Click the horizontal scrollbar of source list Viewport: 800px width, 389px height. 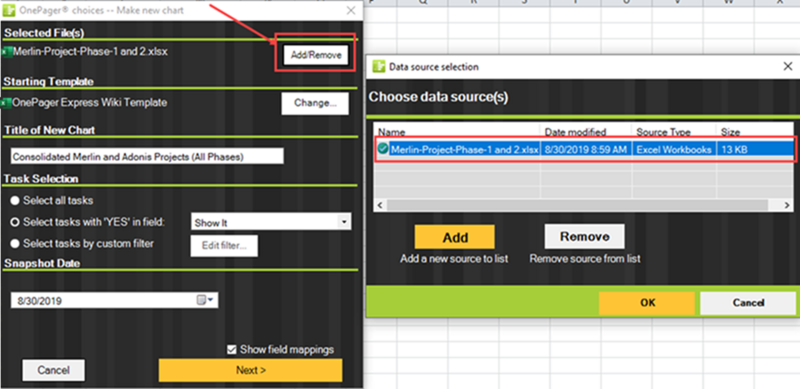(577, 205)
